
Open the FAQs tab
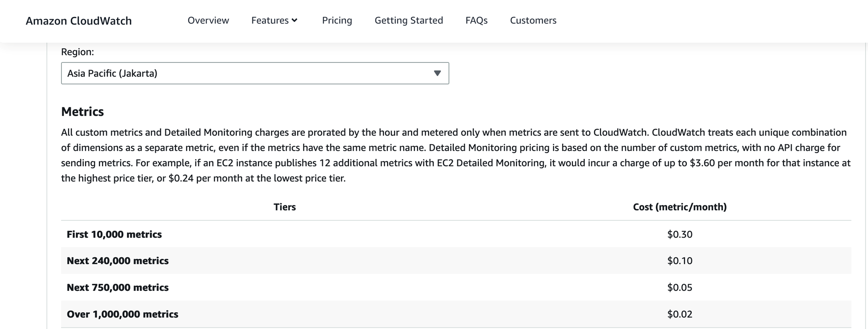point(476,20)
